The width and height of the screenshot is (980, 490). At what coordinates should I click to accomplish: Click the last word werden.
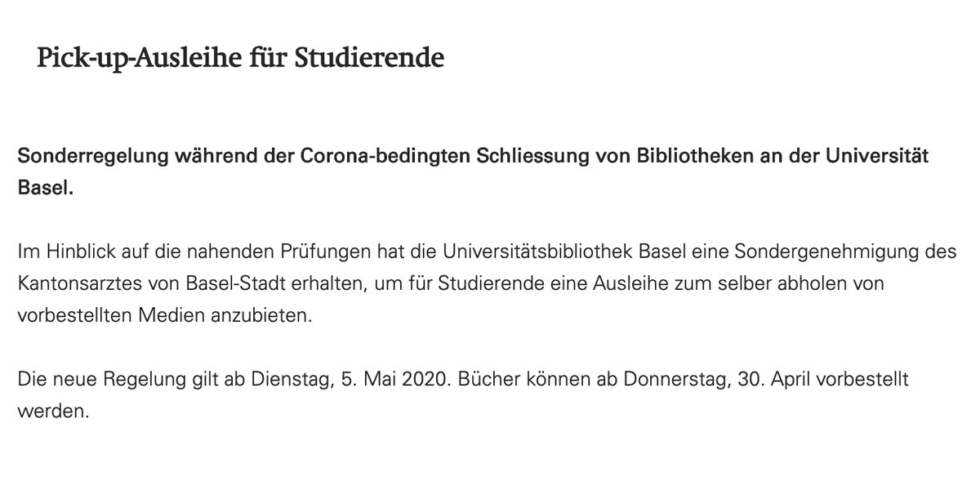(51, 412)
